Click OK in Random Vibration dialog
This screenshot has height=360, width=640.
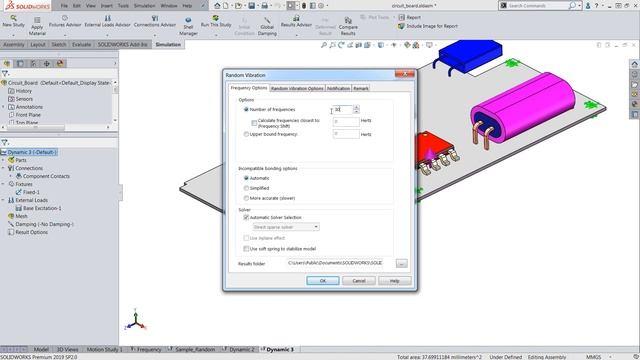(323, 281)
